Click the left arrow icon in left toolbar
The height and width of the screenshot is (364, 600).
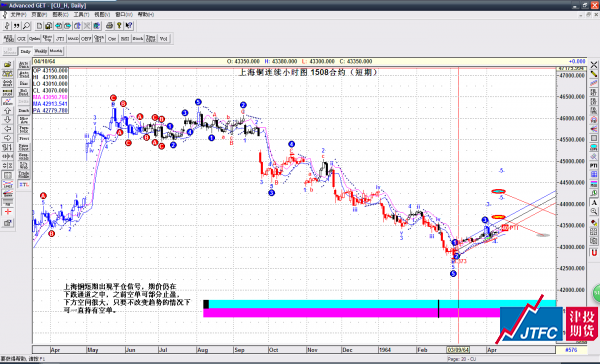8,129
